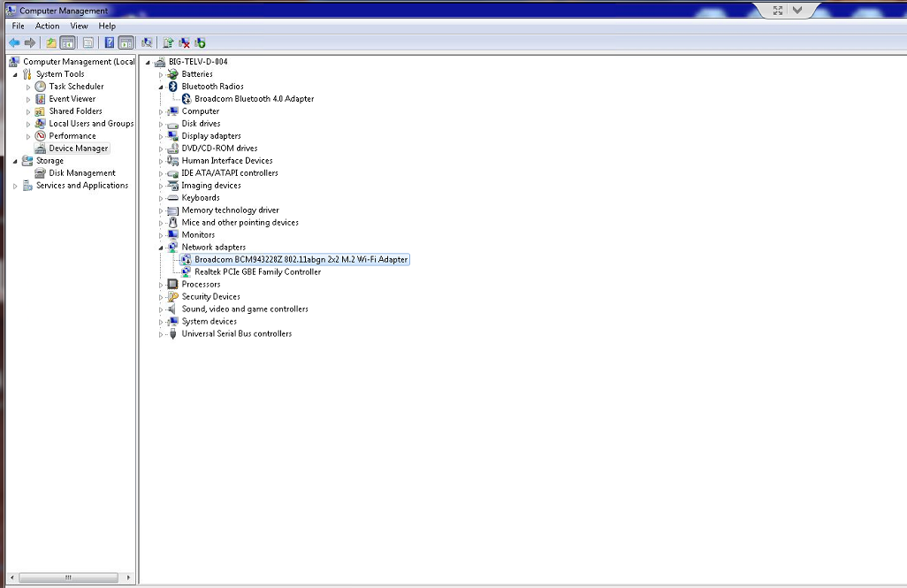This screenshot has width=907, height=588.
Task: Click the blue Help question mark icon
Action: (x=109, y=42)
